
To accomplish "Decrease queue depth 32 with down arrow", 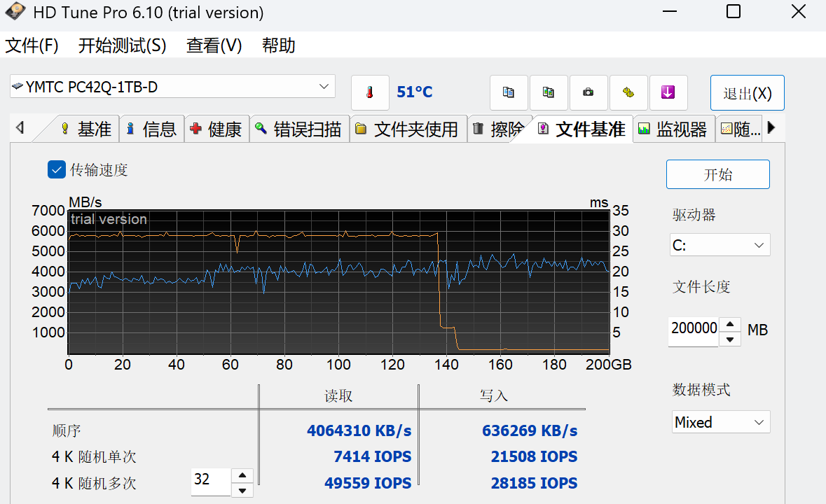I will pyautogui.click(x=242, y=490).
